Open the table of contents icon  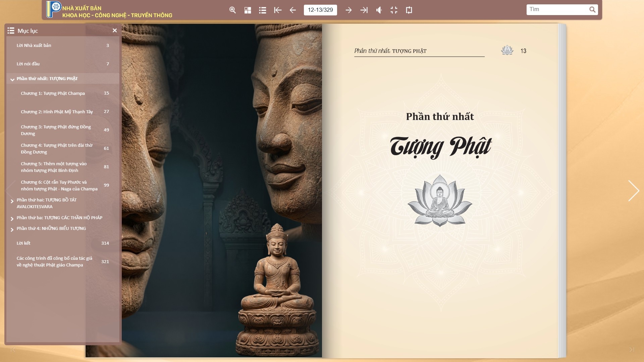coord(263,10)
